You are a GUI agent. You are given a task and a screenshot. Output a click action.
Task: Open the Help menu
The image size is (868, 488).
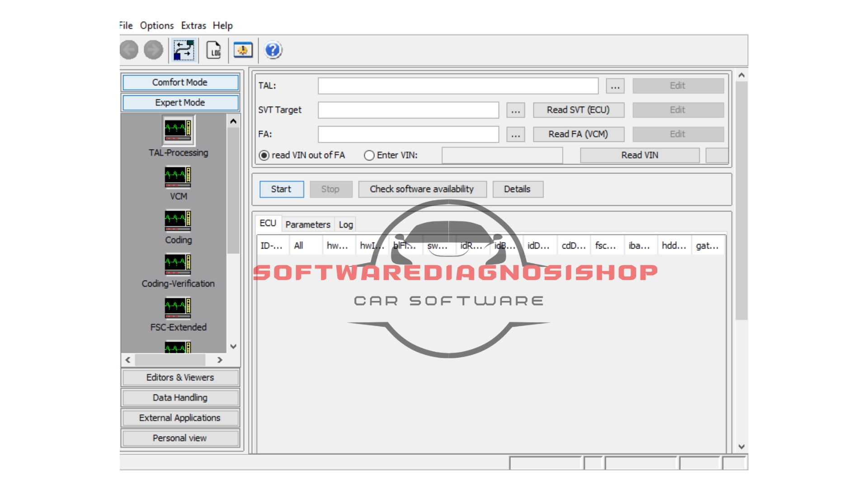coord(223,25)
